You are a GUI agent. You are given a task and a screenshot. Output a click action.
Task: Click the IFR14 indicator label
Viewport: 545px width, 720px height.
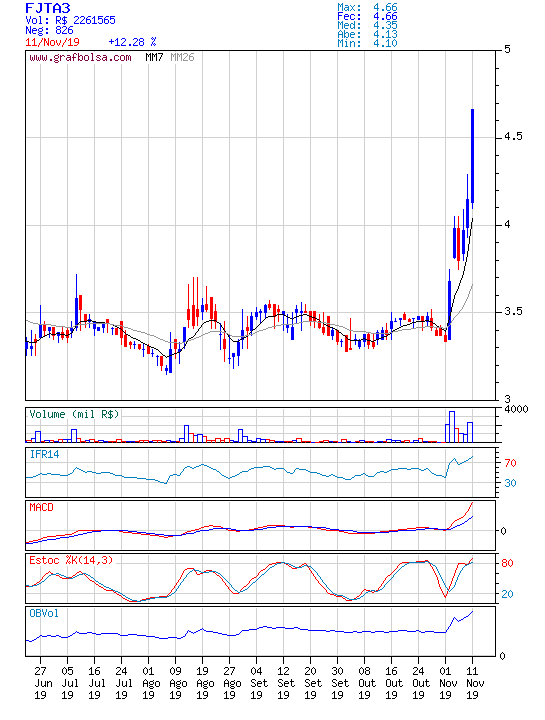point(44,455)
